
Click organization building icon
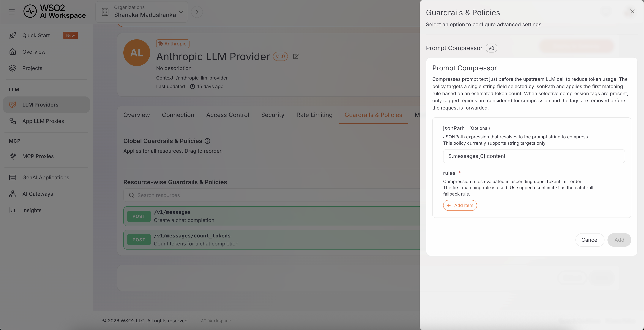coord(105,12)
